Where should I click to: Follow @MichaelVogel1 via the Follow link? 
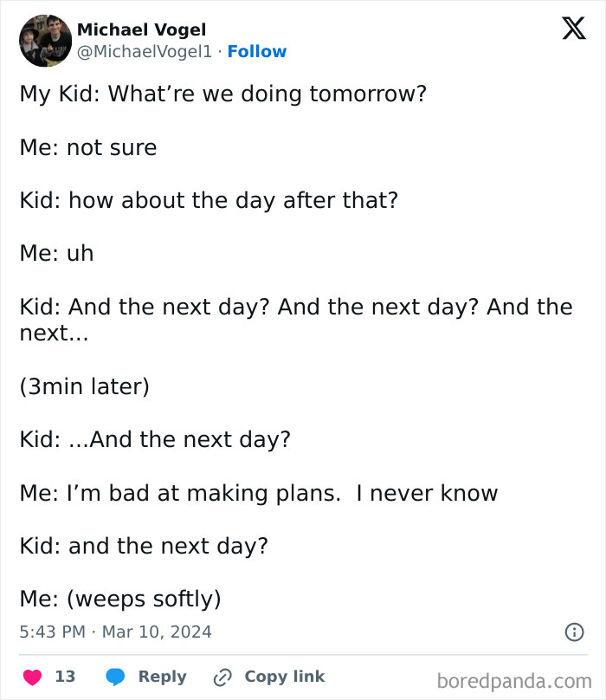[257, 52]
